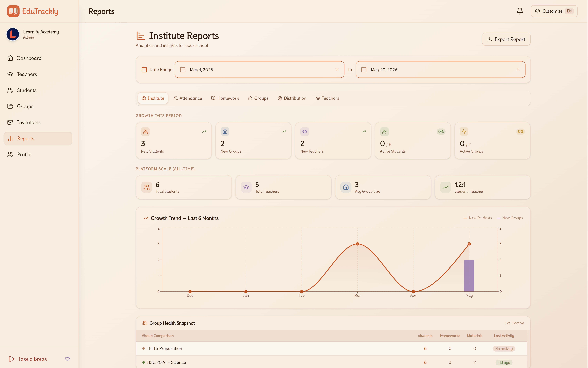Select the Institute tab

click(x=153, y=98)
